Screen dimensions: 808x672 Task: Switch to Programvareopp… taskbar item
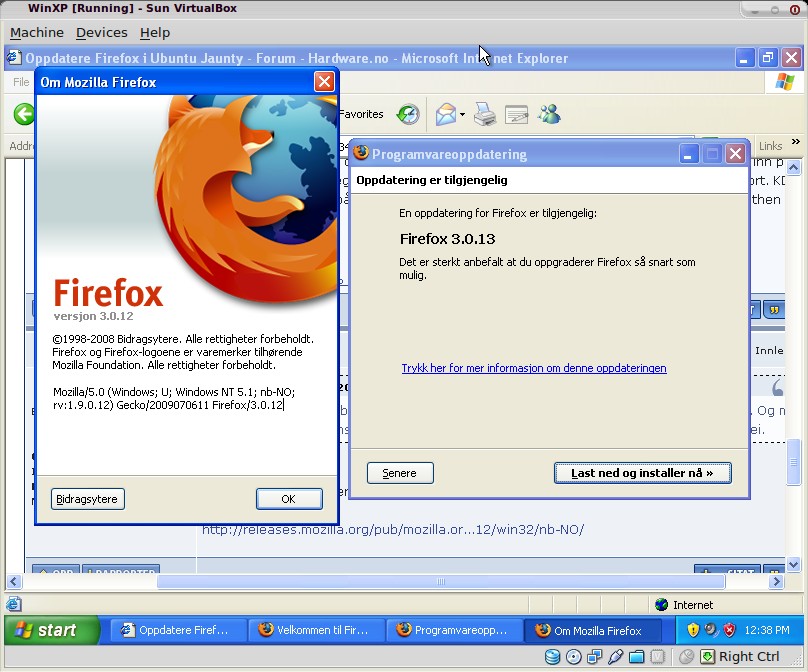453,630
